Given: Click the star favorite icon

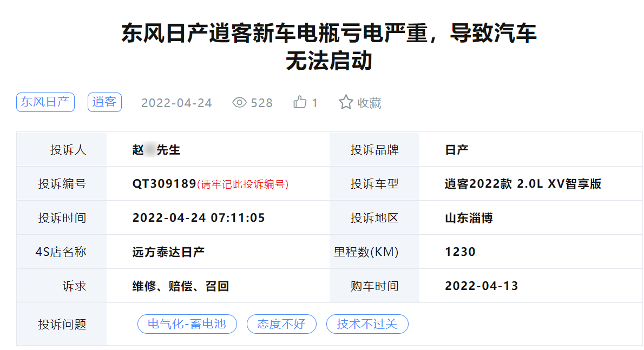Looking at the screenshot, I should pos(346,102).
